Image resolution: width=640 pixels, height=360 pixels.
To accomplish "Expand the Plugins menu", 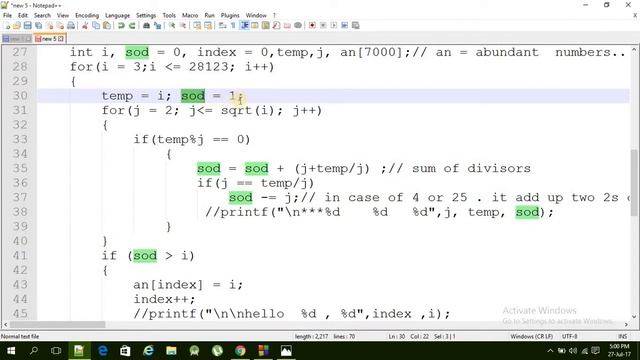I will [230, 15].
